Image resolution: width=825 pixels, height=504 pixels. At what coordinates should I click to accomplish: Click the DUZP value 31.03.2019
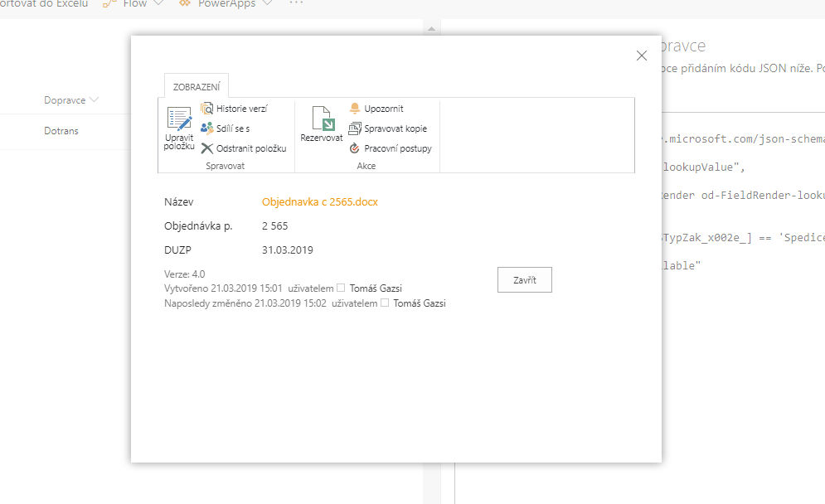(287, 250)
